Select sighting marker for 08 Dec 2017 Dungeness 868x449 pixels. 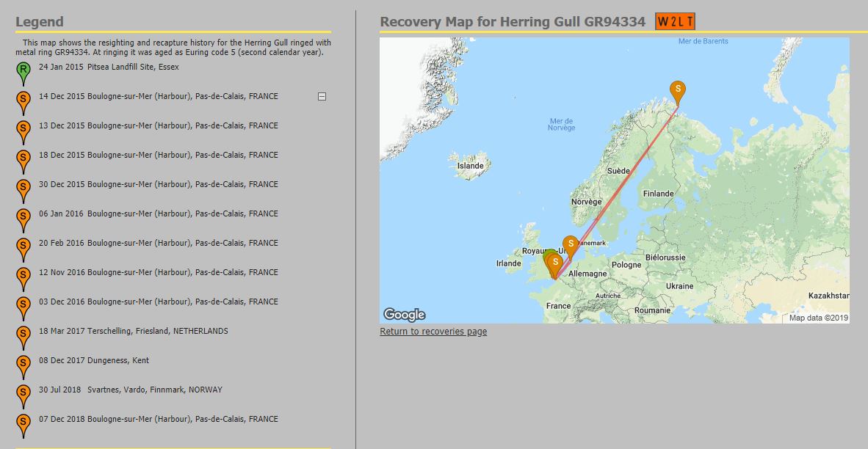click(x=23, y=364)
